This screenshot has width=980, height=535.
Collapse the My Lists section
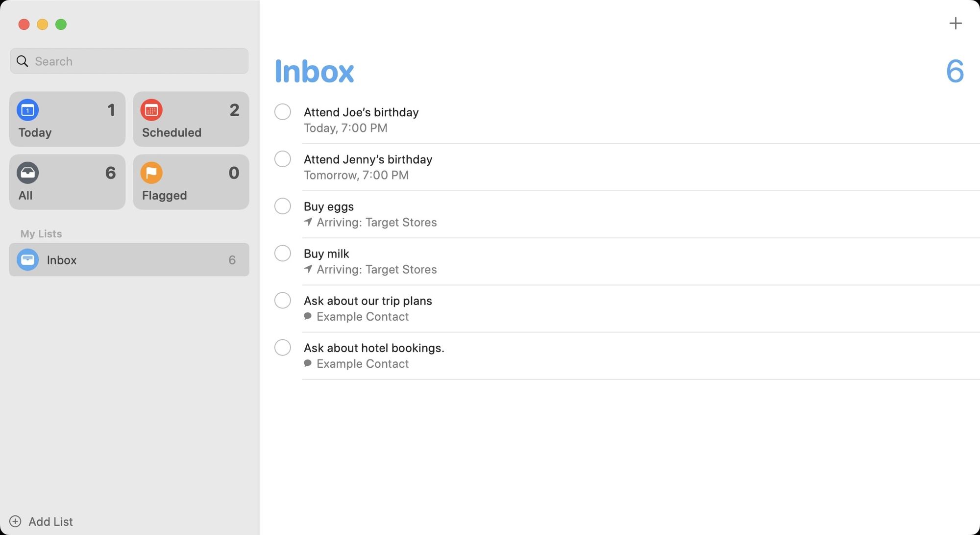point(41,233)
